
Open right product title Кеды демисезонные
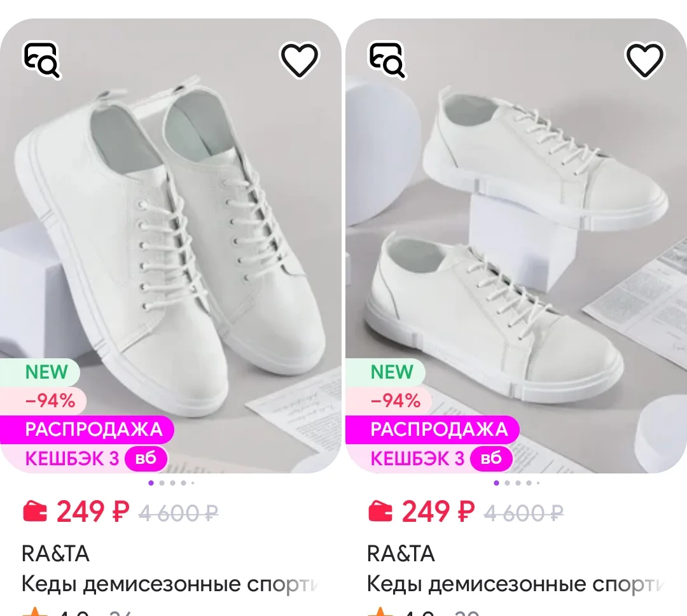tap(516, 584)
